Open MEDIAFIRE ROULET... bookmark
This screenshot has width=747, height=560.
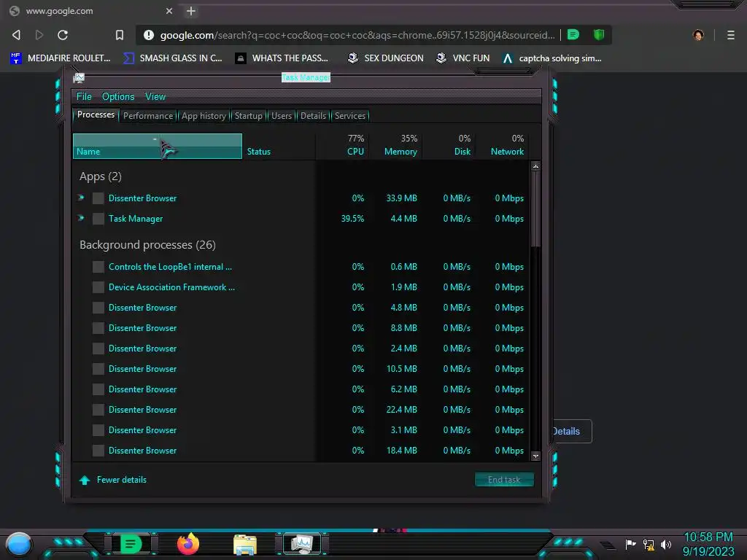[x=61, y=58]
